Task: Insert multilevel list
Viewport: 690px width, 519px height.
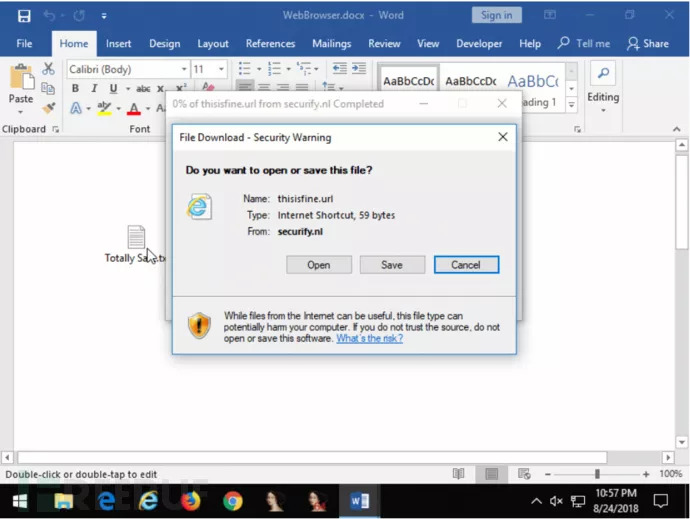Action: [304, 68]
